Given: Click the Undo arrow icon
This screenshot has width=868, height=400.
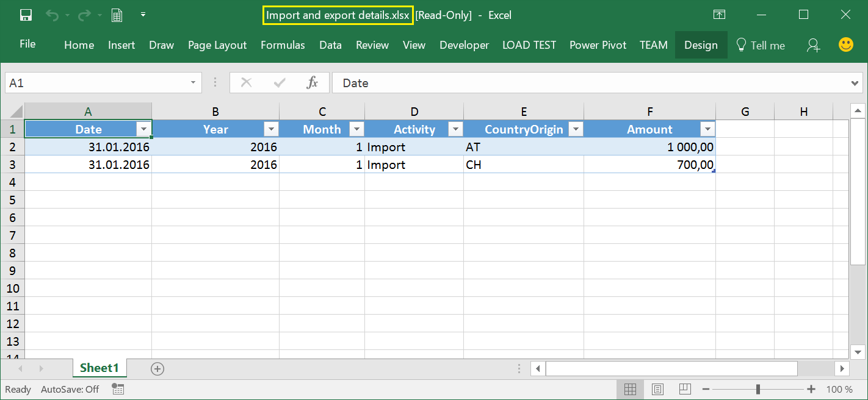Looking at the screenshot, I should pos(52,15).
